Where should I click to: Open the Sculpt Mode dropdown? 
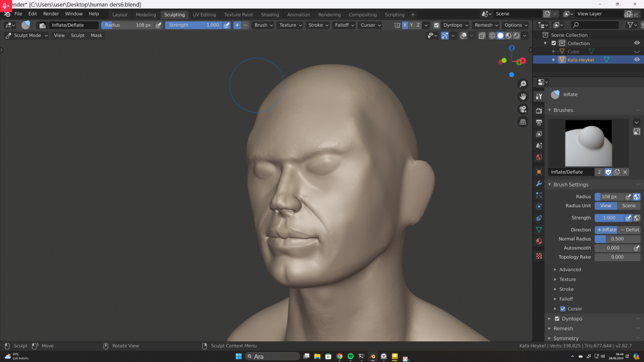[x=27, y=35]
